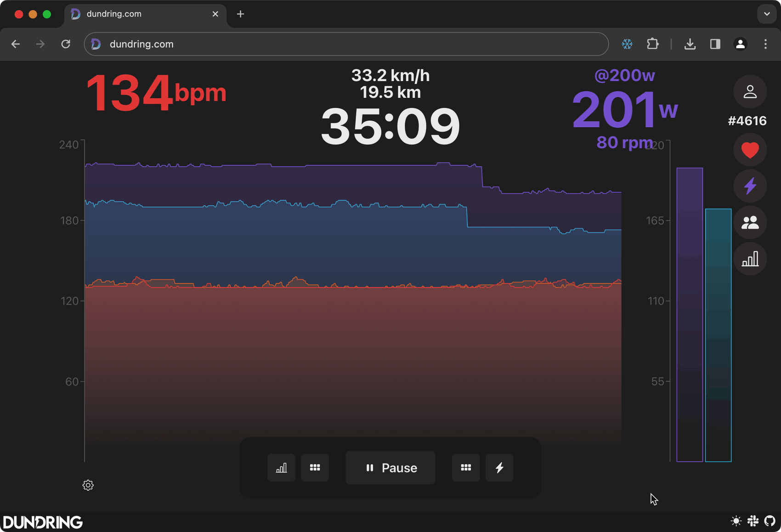
Task: Click the lightning bolt button in bottom toolbar
Action: tap(499, 468)
